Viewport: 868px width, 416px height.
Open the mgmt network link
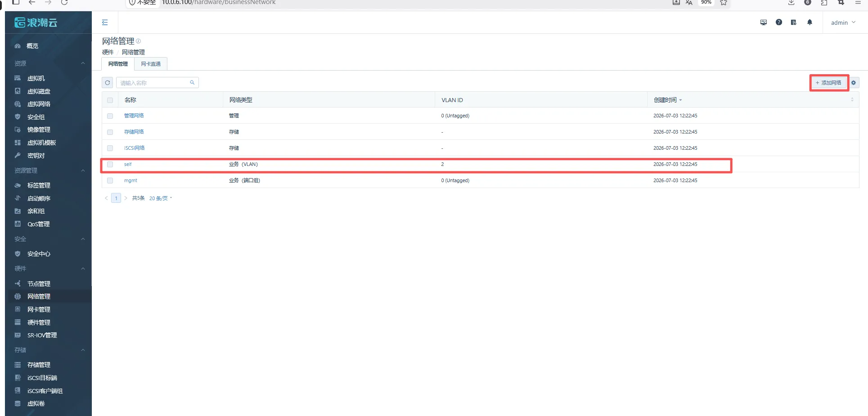click(130, 180)
